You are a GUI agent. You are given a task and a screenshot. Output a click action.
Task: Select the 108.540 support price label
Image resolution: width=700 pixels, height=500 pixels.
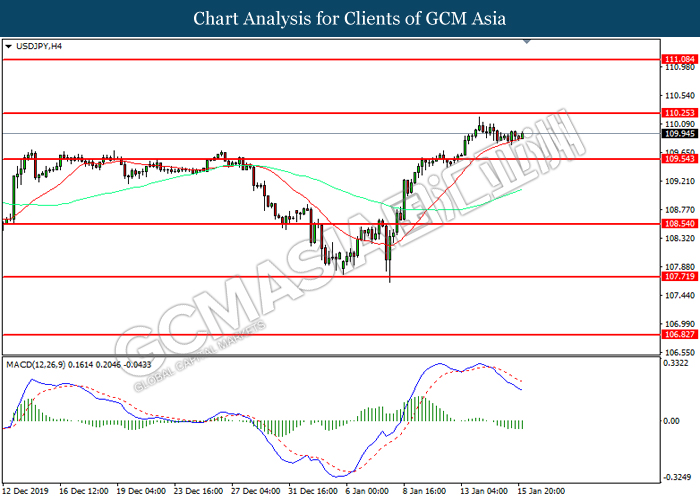click(x=680, y=224)
